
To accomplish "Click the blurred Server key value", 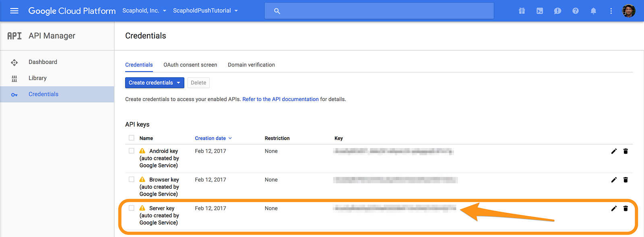I will tap(395, 208).
